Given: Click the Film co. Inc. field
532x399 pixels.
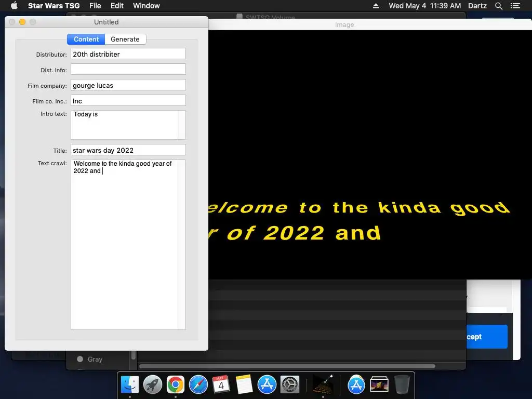Looking at the screenshot, I should point(128,100).
